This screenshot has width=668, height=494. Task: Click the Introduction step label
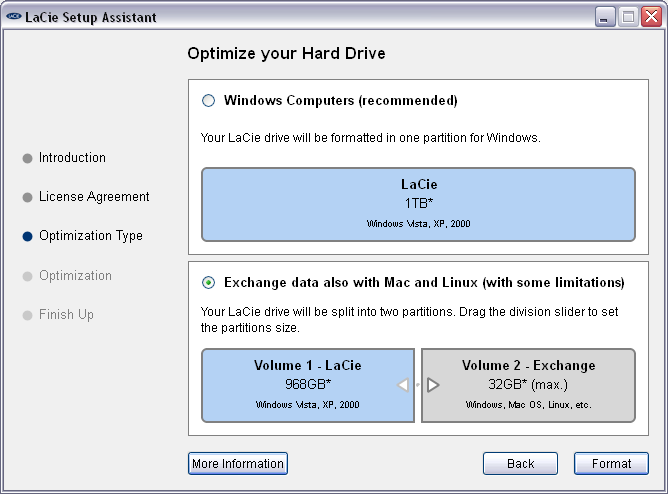[x=72, y=158]
